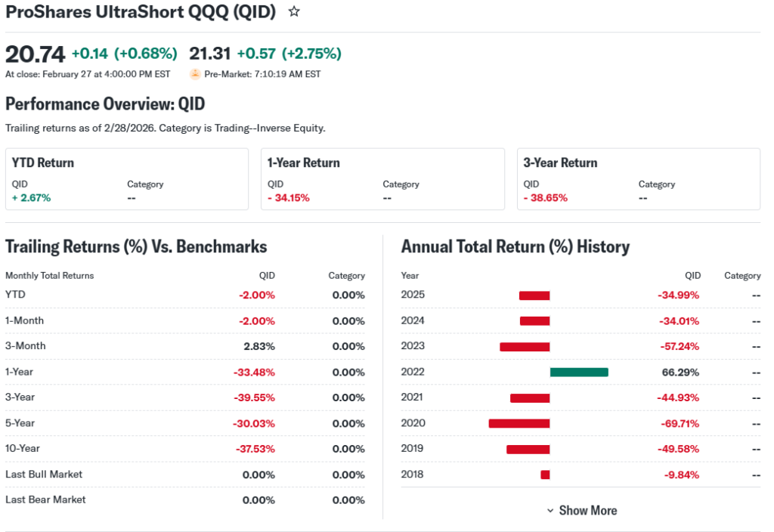Click the Trailing Returns vs. Benchmarks heading
This screenshot has height=532, width=774.
(x=136, y=246)
